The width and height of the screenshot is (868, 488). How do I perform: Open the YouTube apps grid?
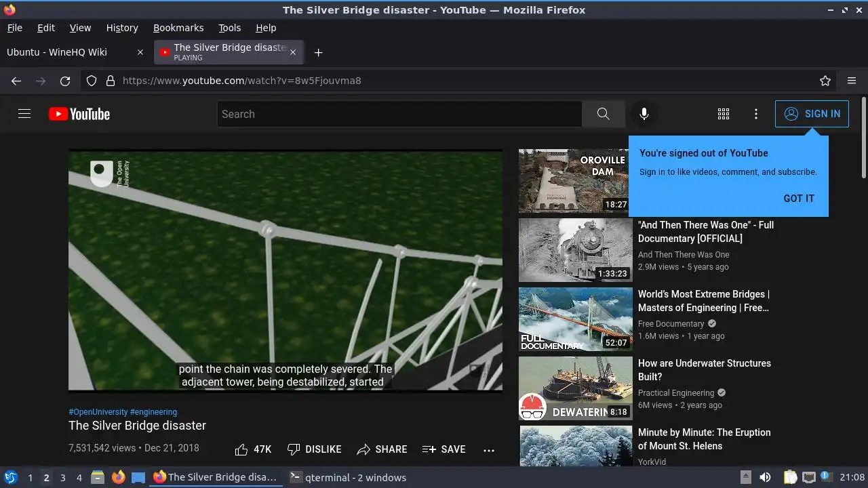pos(724,114)
